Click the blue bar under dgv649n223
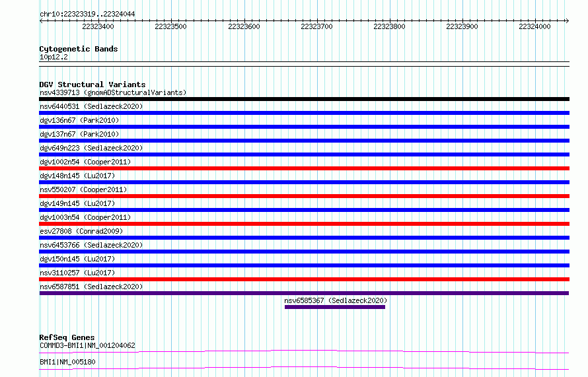 coord(304,154)
